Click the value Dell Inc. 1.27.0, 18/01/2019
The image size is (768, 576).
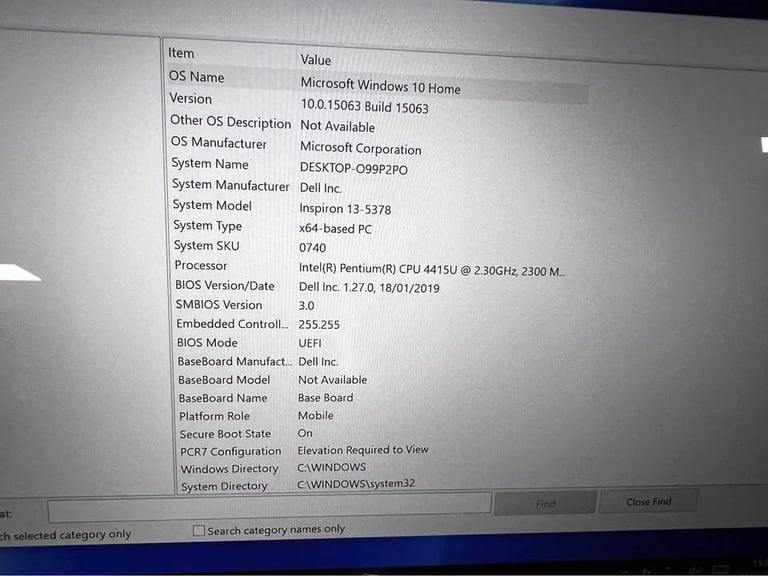[369, 288]
